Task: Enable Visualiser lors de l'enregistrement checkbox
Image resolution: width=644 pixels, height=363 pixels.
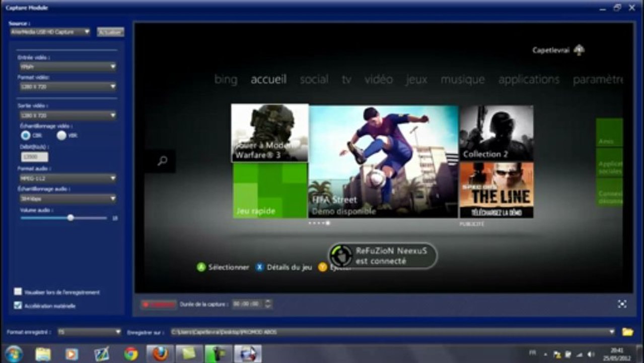Action: click(x=18, y=292)
